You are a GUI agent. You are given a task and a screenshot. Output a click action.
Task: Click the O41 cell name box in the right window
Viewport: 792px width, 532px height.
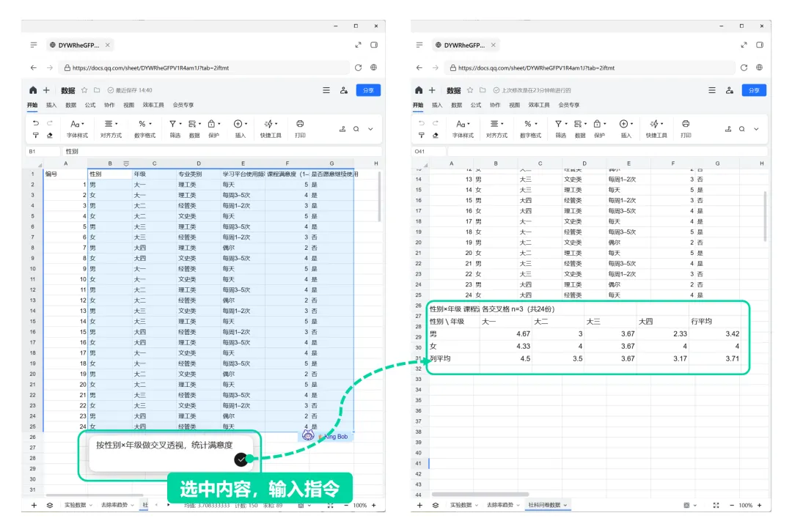point(428,151)
